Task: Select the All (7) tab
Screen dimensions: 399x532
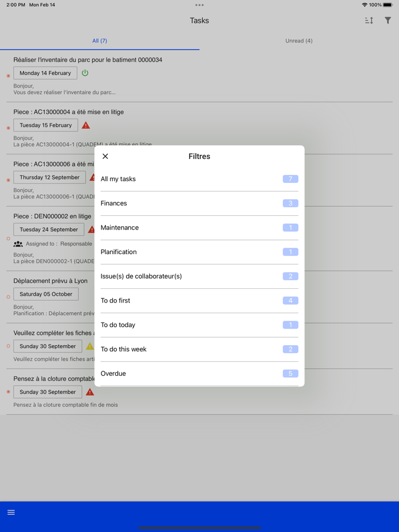Action: point(99,40)
